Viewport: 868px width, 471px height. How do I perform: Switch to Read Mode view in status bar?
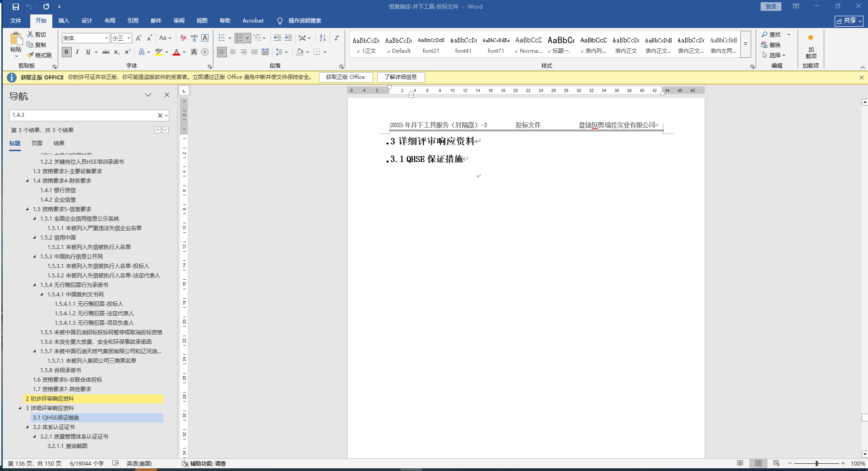740,463
